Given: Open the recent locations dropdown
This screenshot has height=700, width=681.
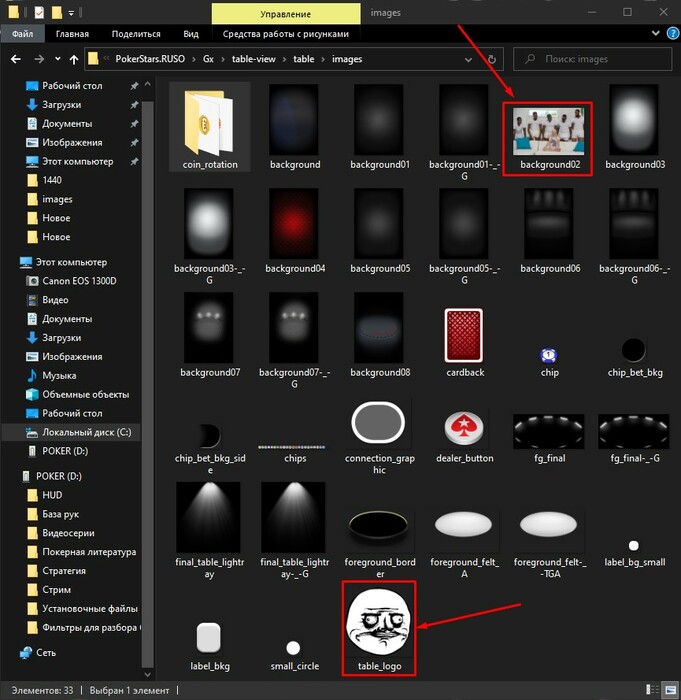Looking at the screenshot, I should pyautogui.click(x=58, y=59).
